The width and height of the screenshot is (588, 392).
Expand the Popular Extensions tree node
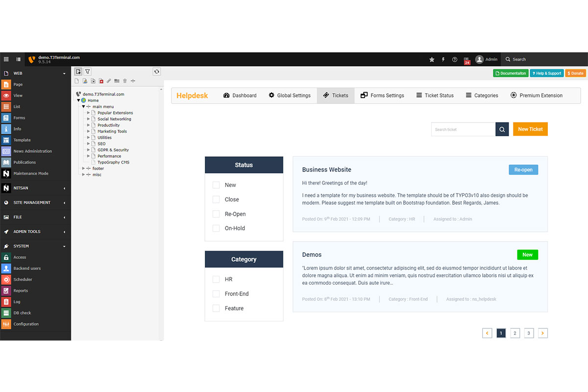click(89, 113)
